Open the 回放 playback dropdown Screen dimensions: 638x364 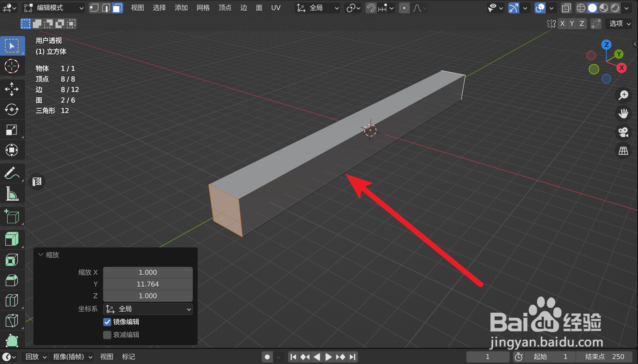click(x=36, y=357)
